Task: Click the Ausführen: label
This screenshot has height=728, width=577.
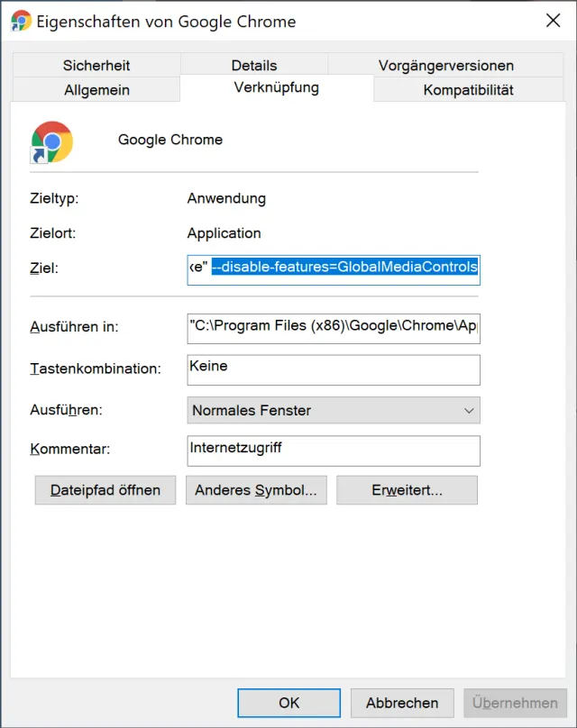Action: pos(67,410)
